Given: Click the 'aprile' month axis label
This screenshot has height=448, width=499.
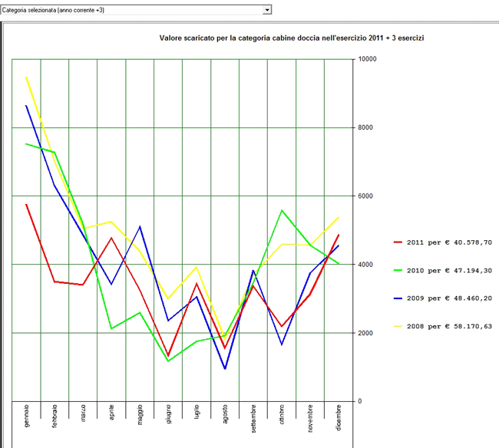Looking at the screenshot, I should tap(111, 412).
